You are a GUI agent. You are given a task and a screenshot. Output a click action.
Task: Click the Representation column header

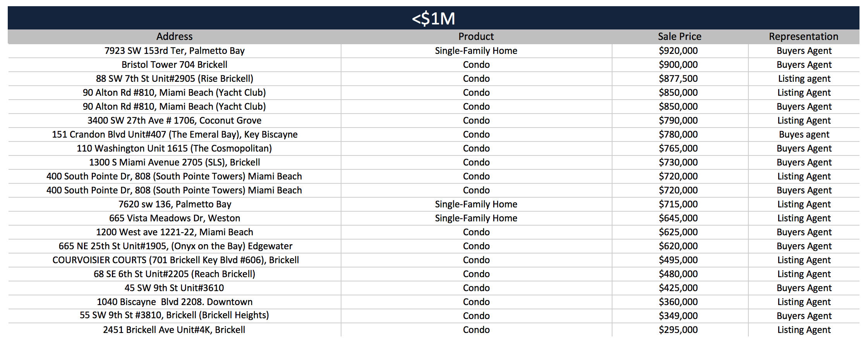coord(804,36)
